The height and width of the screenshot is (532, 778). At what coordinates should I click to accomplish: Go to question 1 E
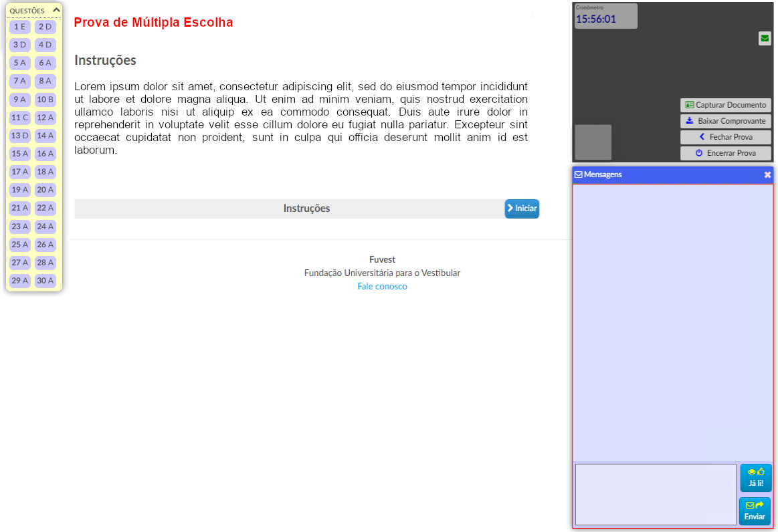(20, 27)
